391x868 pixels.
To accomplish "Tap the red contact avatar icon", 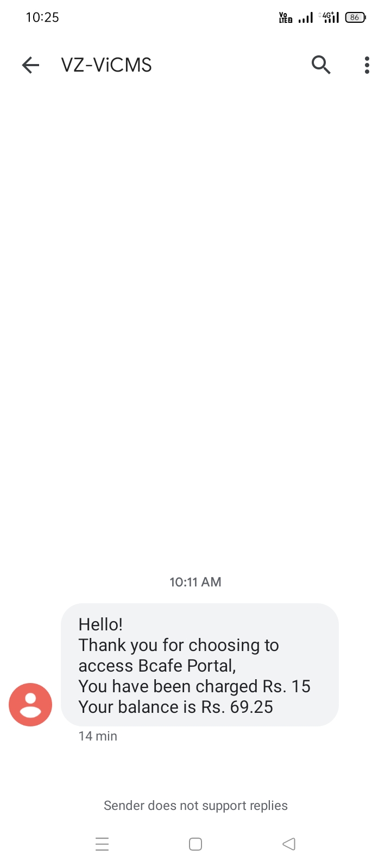I will pyautogui.click(x=30, y=704).
